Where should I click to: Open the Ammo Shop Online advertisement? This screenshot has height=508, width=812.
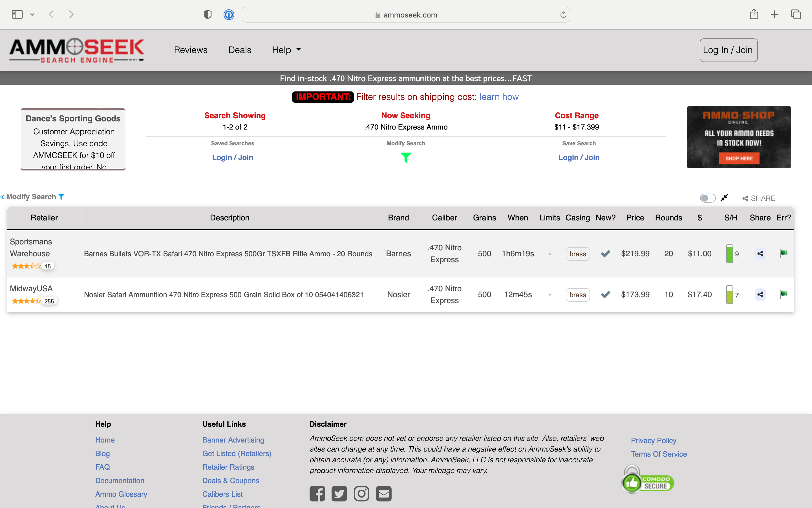[x=739, y=137]
